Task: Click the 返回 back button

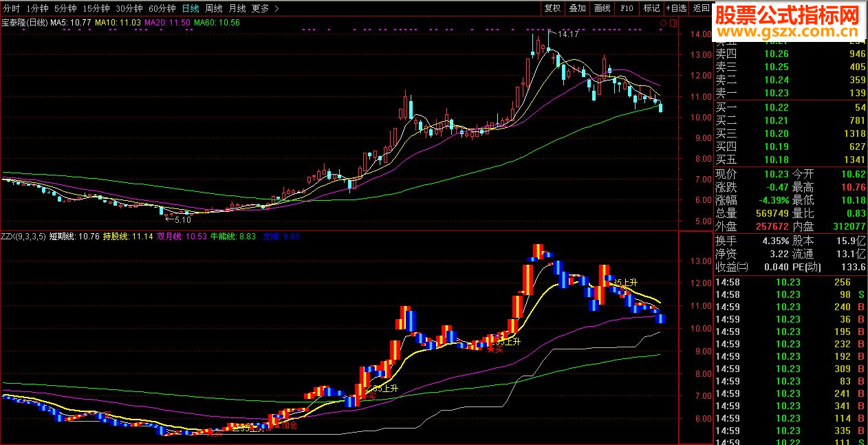Action: [x=700, y=8]
